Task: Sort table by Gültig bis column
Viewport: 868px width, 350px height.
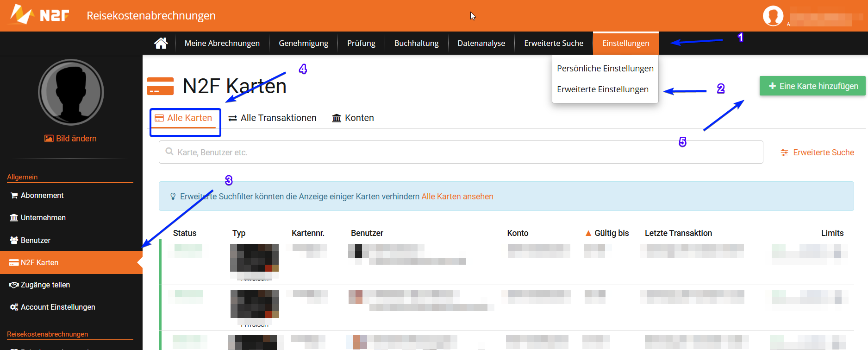Action: tap(612, 233)
